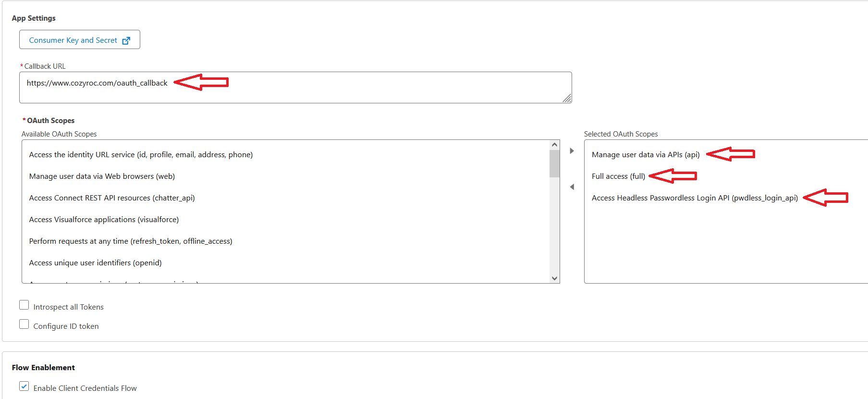Select Access Connect REST API resources scope

112,198
